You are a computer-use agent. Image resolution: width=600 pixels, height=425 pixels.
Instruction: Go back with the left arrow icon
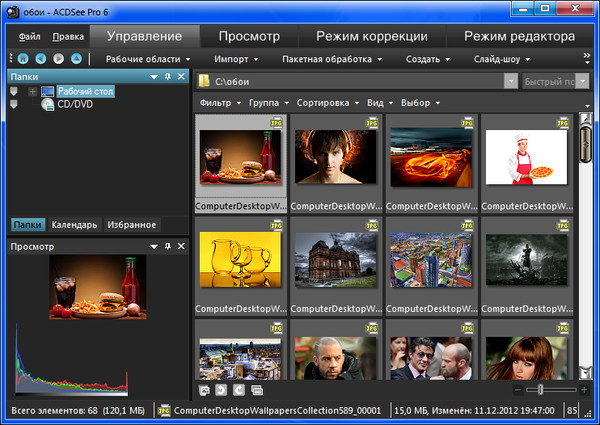click(39, 59)
